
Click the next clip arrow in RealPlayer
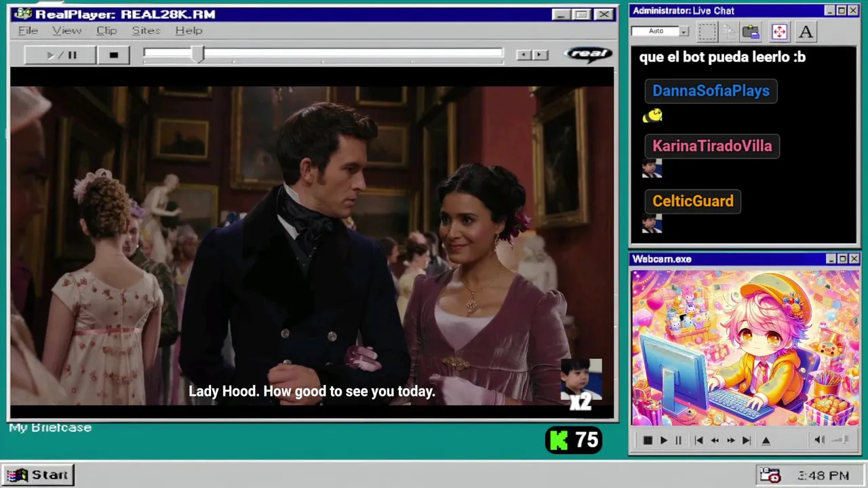pos(540,55)
